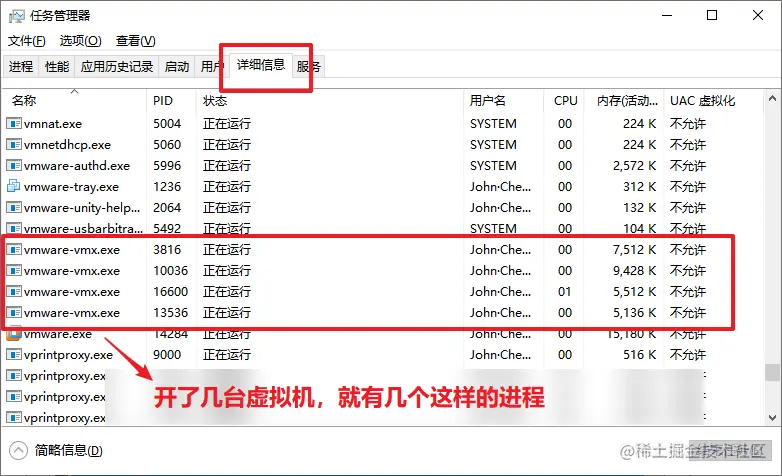Sort processes by 名称 column header

pyautogui.click(x=75, y=100)
